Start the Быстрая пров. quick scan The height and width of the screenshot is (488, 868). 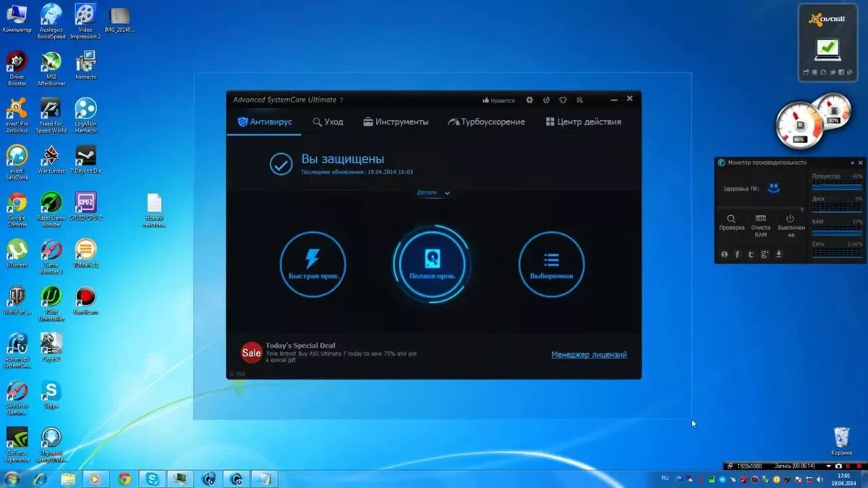313,264
